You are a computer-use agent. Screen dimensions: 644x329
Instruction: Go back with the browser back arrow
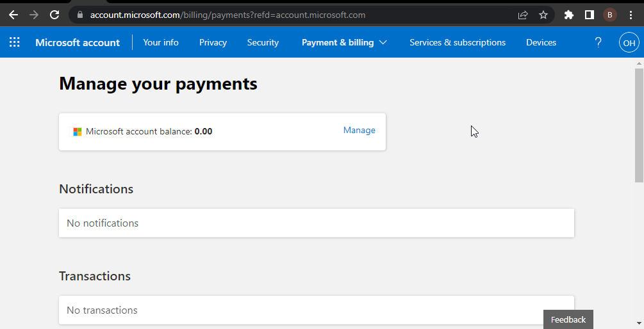13,15
